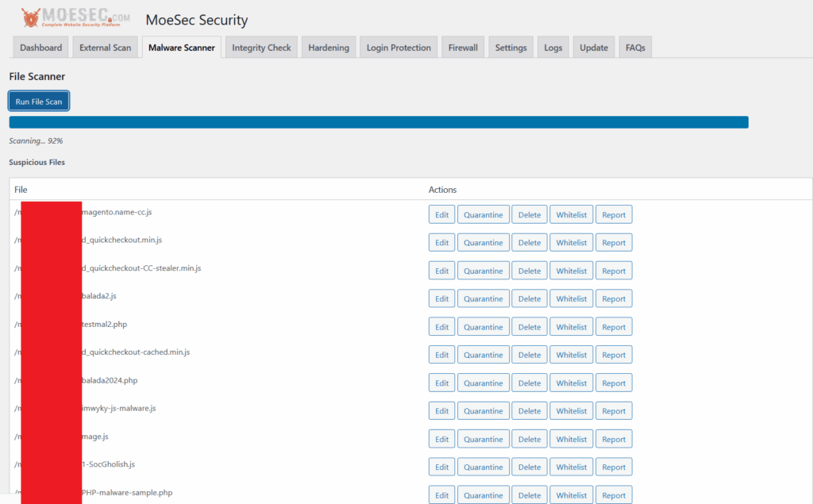
Task: Quarantine the balada2.js file
Action: (x=484, y=298)
